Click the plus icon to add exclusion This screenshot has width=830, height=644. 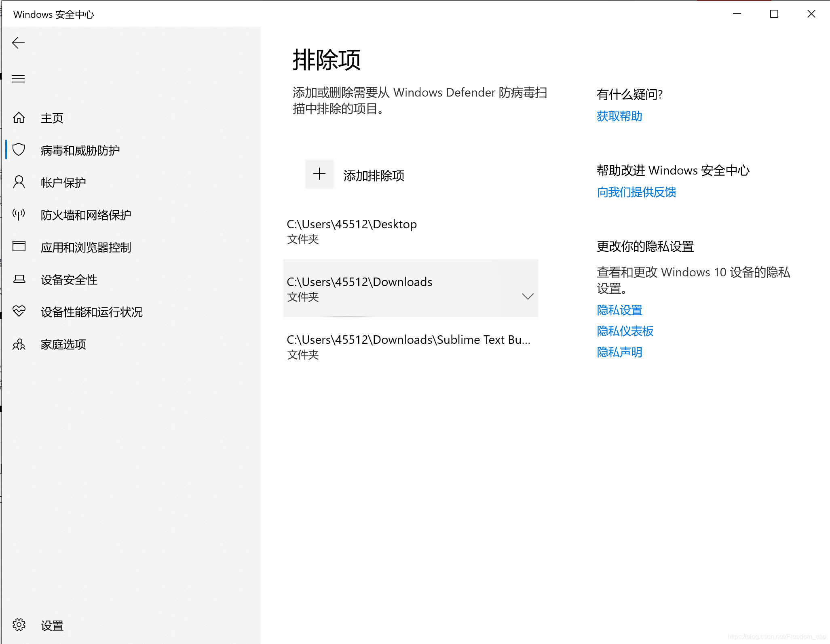pos(319,174)
